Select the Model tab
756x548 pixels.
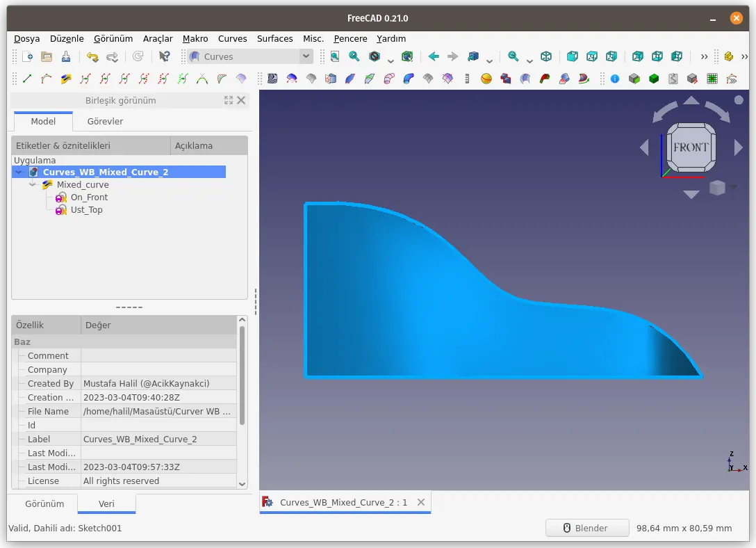(43, 121)
